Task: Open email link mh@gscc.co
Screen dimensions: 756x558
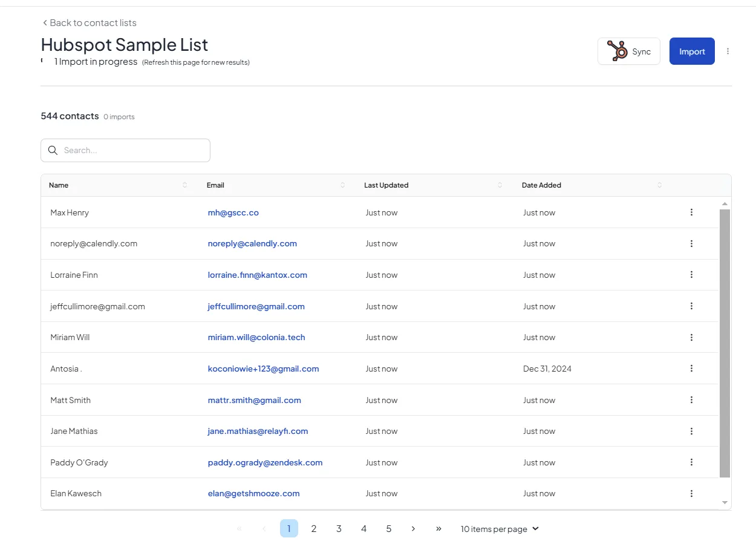Action: [x=233, y=213]
